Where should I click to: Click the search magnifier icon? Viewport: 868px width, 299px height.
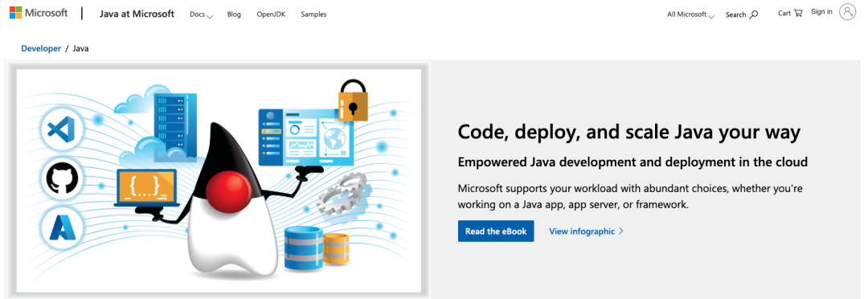click(x=753, y=14)
